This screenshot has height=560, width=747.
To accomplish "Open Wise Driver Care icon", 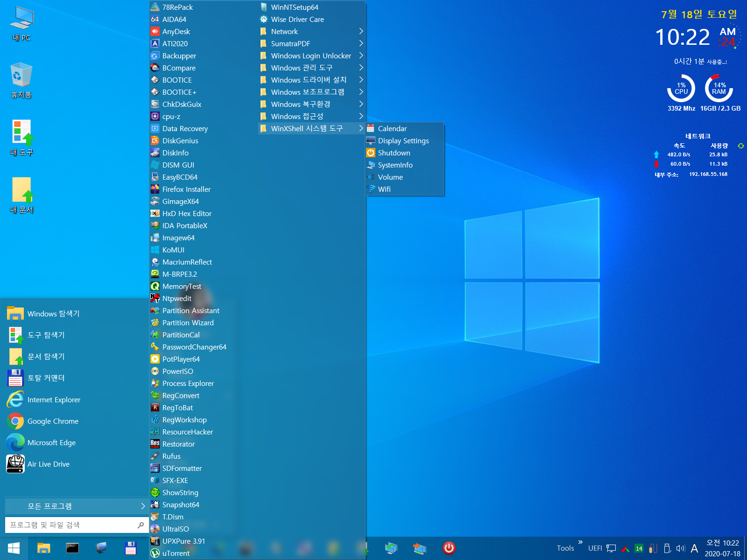I will [264, 19].
